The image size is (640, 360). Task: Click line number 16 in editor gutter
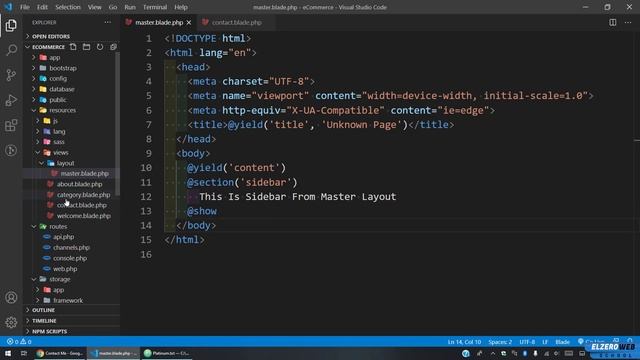(x=146, y=255)
